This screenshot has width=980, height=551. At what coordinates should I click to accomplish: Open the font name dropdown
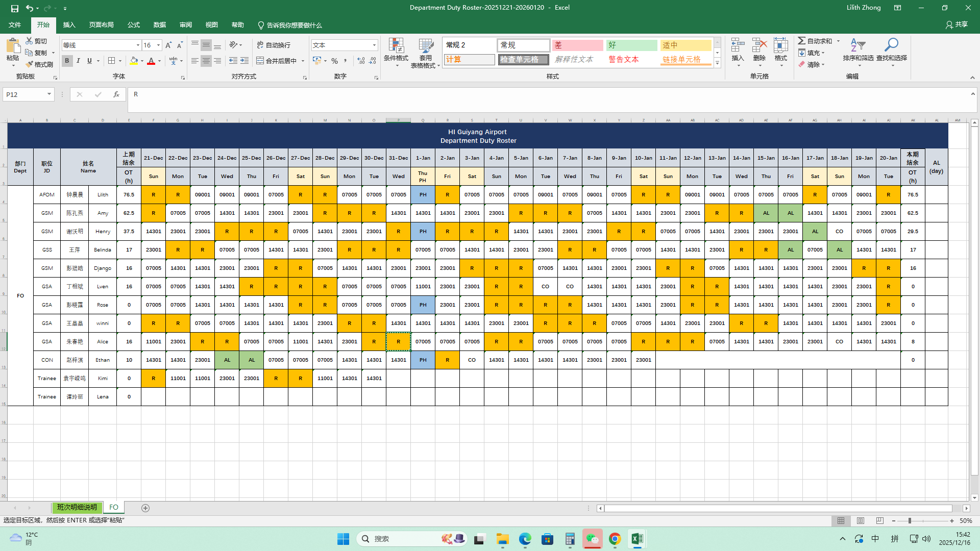pos(138,45)
